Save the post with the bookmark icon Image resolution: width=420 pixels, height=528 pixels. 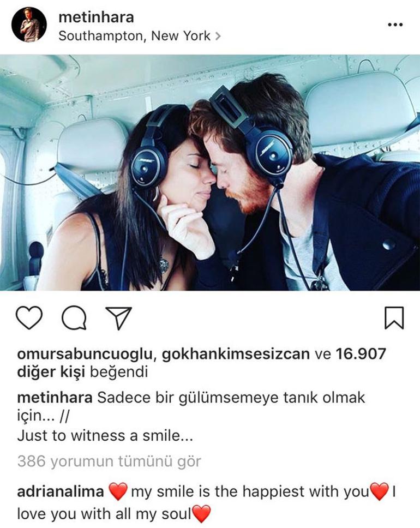394,317
